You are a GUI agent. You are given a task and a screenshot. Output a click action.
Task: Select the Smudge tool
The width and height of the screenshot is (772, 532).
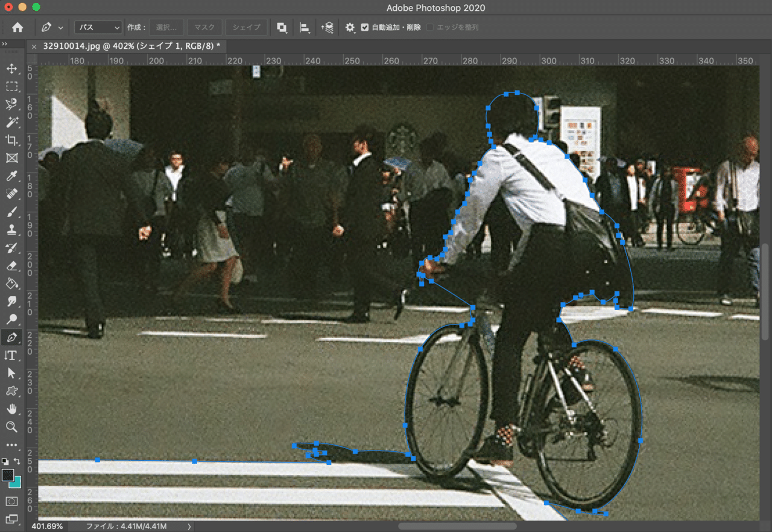[11, 301]
